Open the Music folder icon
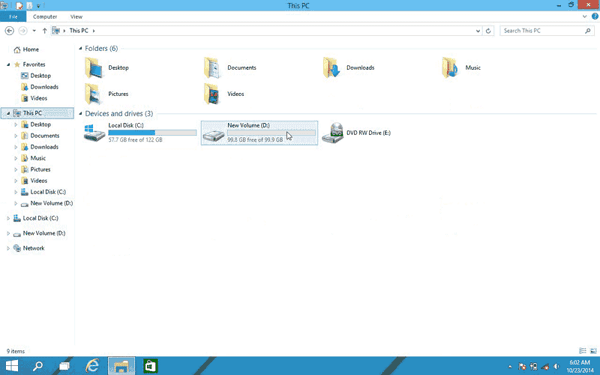The width and height of the screenshot is (600, 375). 450,68
